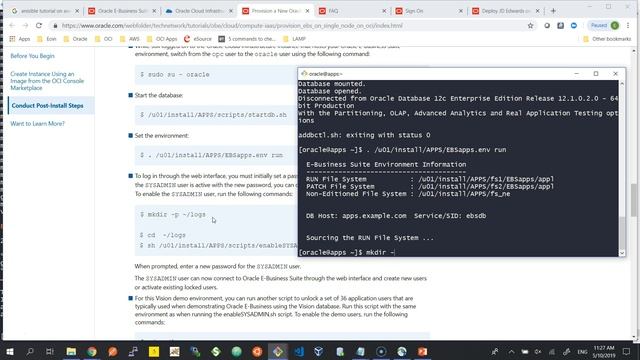Close the FAQ tab

pos(384,11)
